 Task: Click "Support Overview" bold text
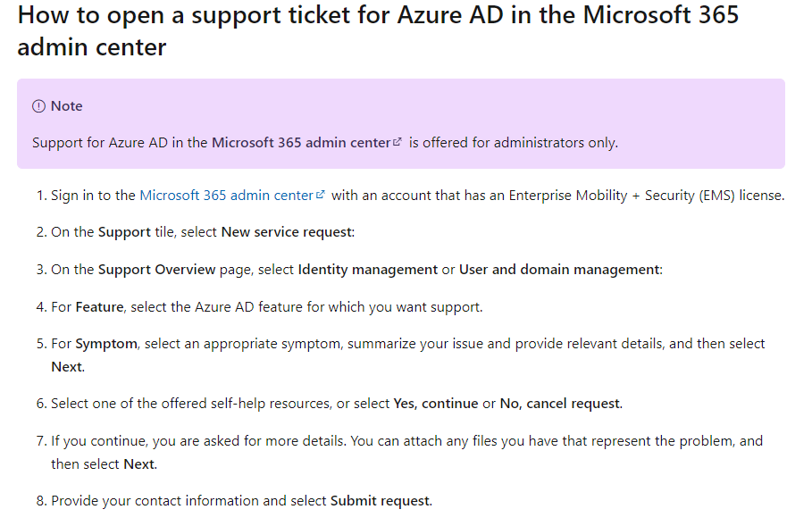157,270
